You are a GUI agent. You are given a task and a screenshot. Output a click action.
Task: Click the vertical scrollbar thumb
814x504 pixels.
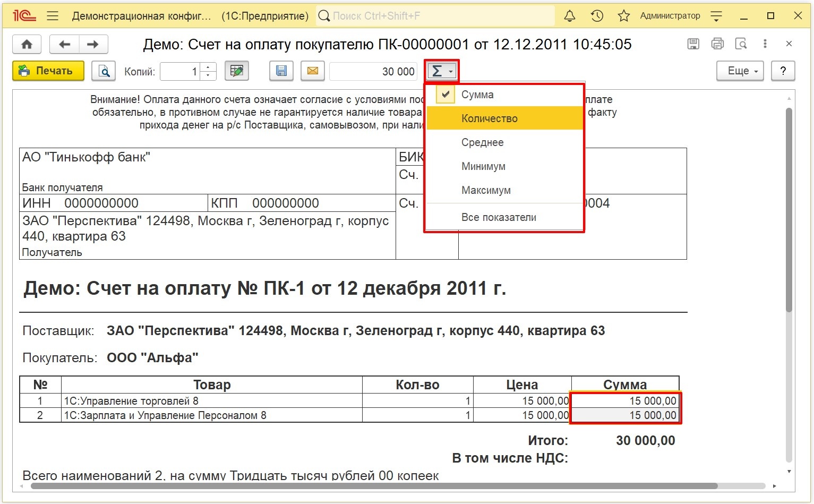click(x=789, y=210)
